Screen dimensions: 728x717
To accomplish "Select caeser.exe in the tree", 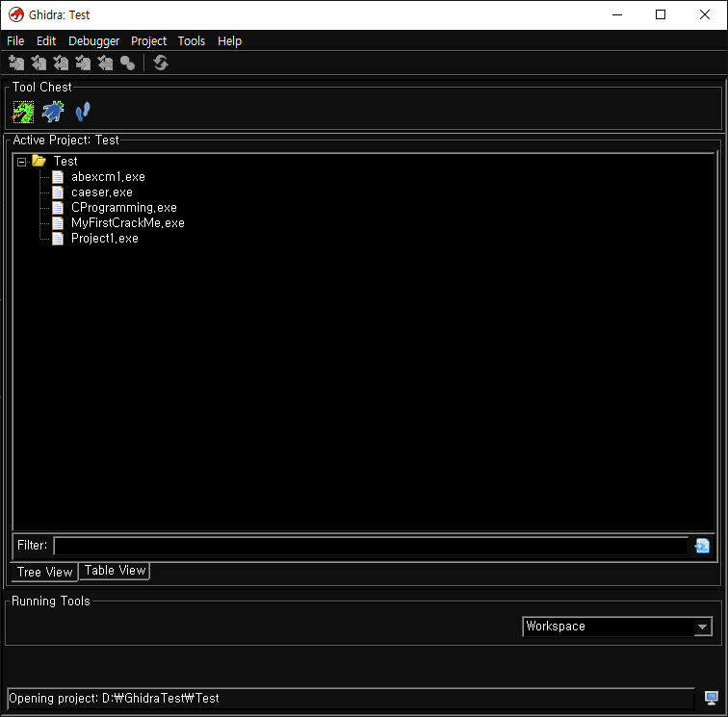I will [102, 192].
